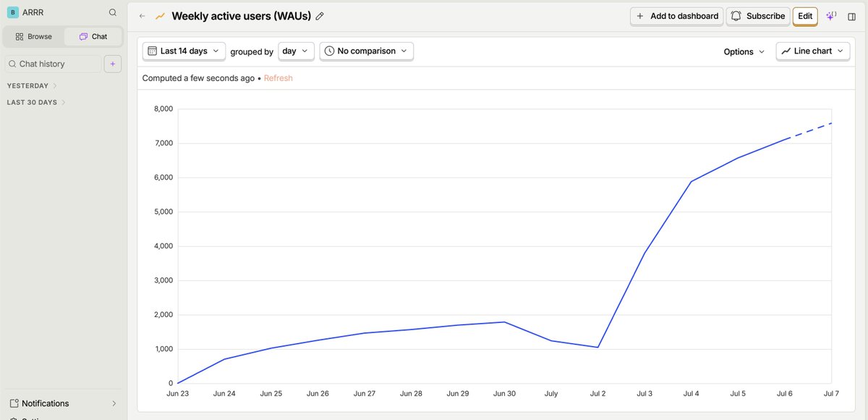Click Computed a few seconds ago text

click(x=198, y=78)
